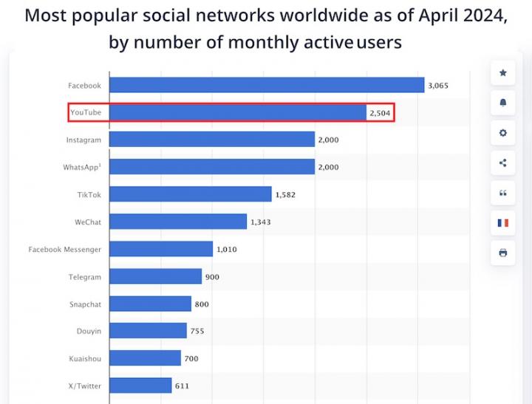Select the Snapchat bar
The width and height of the screenshot is (532, 404).
[150, 304]
